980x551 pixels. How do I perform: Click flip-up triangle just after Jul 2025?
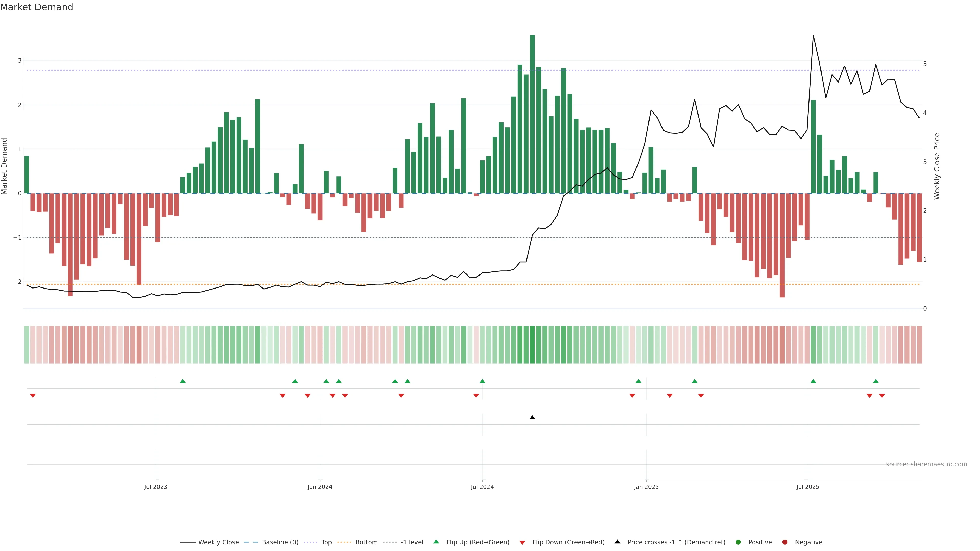813,381
